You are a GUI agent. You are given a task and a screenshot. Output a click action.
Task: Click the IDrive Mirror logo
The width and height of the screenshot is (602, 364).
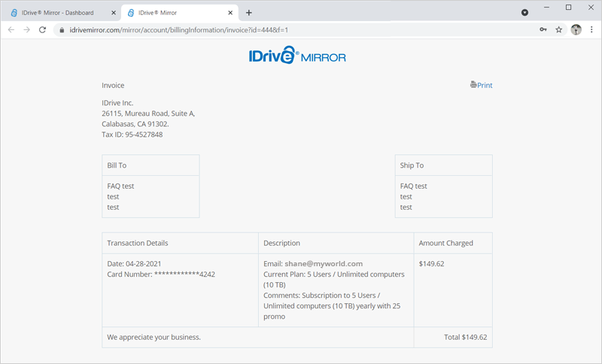[297, 55]
